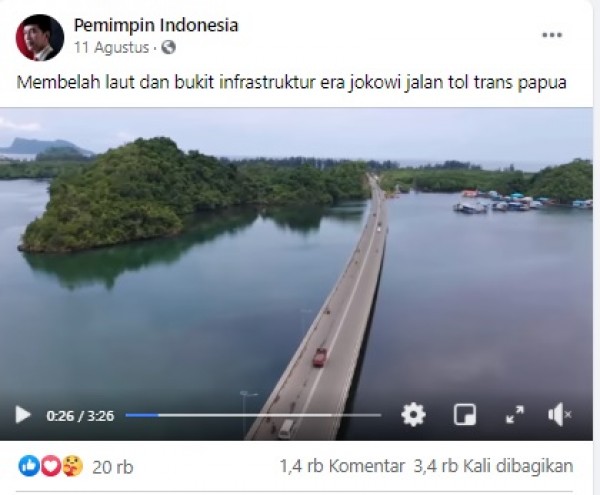Click the post caption about trans papua
This screenshot has width=600, height=495.
[291, 83]
